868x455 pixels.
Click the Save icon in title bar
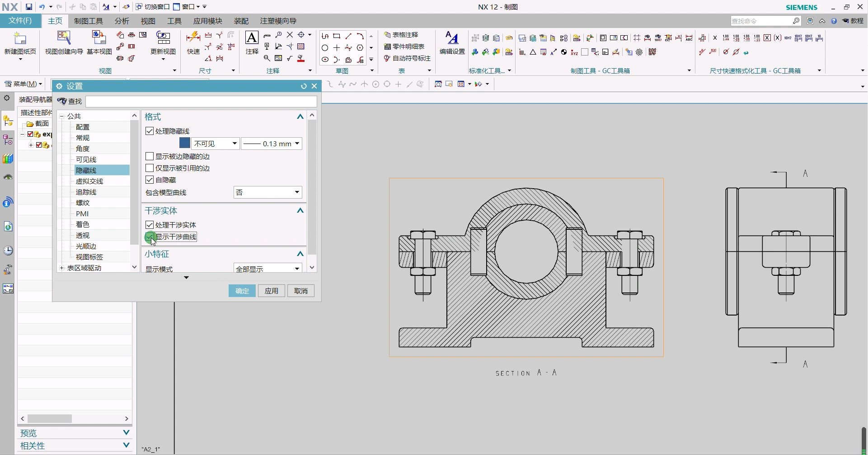point(28,7)
